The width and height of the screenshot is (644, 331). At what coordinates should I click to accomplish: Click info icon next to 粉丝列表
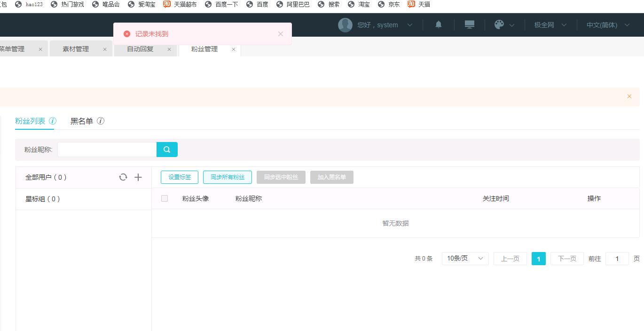pos(53,121)
